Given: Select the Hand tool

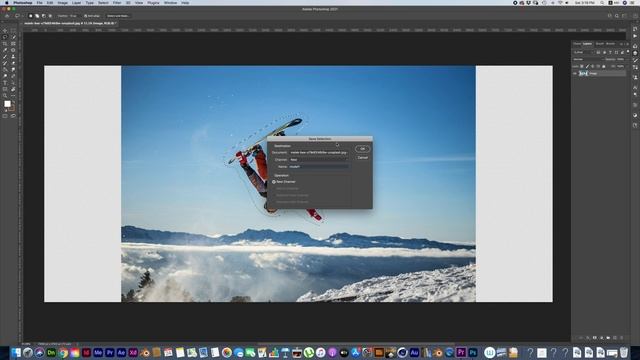Looking at the screenshot, I should coord(13,89).
